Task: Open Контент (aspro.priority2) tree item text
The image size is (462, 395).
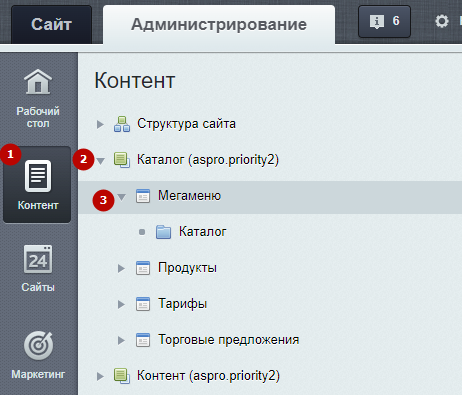Action: tap(208, 376)
